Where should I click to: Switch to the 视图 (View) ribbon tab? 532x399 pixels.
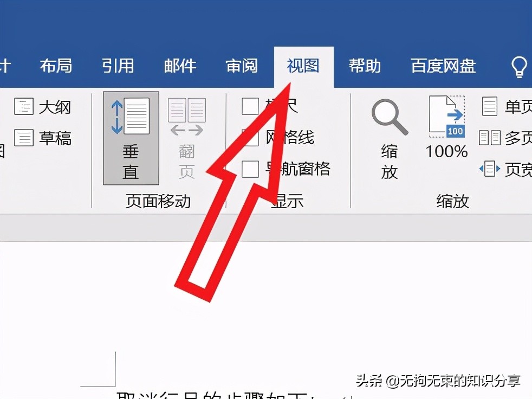pyautogui.click(x=303, y=65)
